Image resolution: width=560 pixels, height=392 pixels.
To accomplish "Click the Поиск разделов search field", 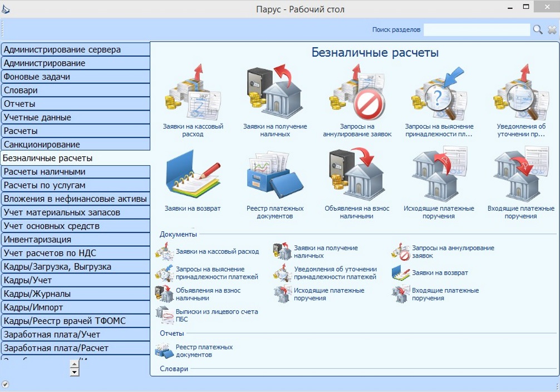I will coord(477,29).
